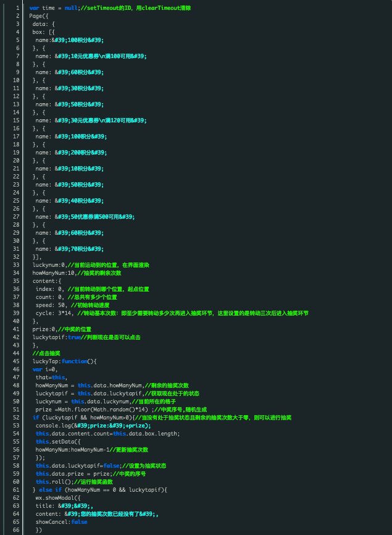Screen dimensions: 392x535
Task: Click the 'console.log(' line
Action: pyautogui.click(x=93, y=426)
